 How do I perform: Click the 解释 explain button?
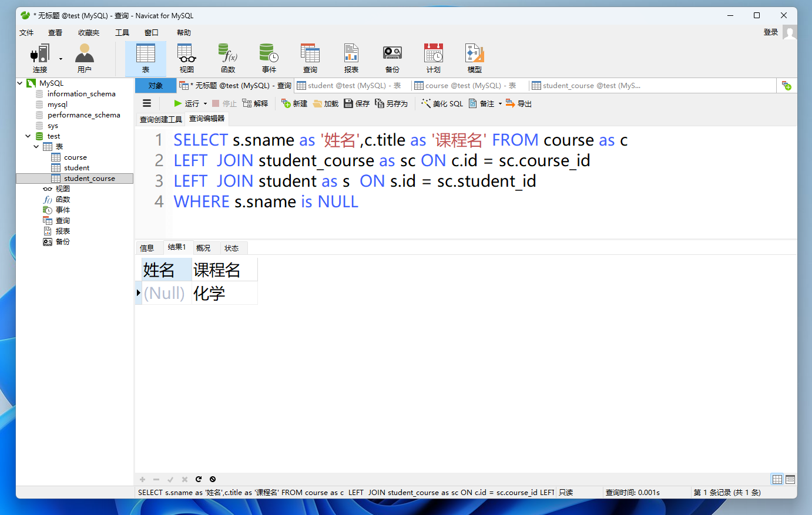point(255,103)
